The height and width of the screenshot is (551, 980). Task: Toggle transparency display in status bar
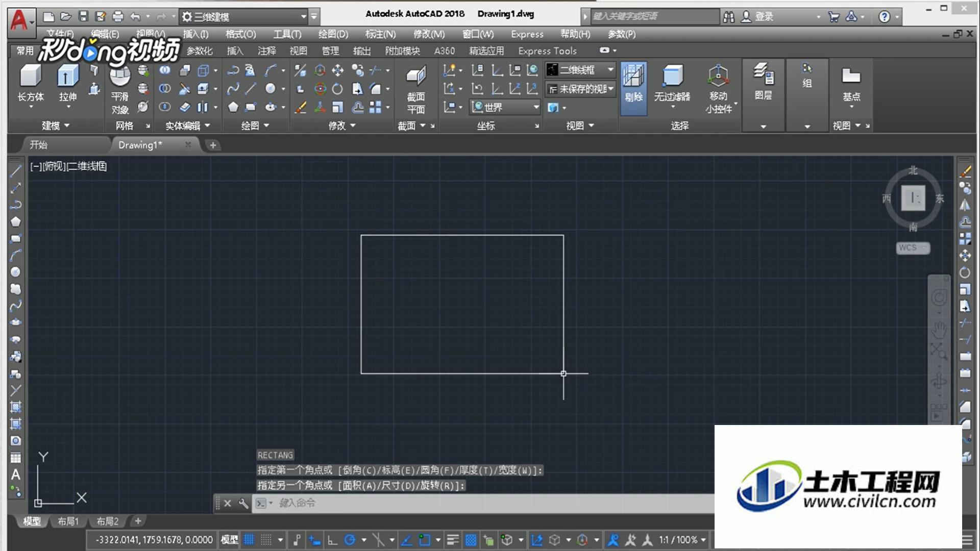471,539
